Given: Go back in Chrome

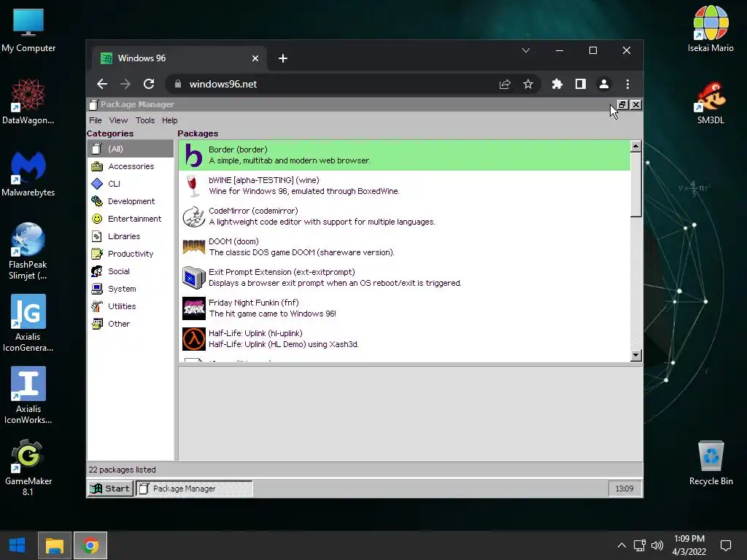Looking at the screenshot, I should [102, 85].
